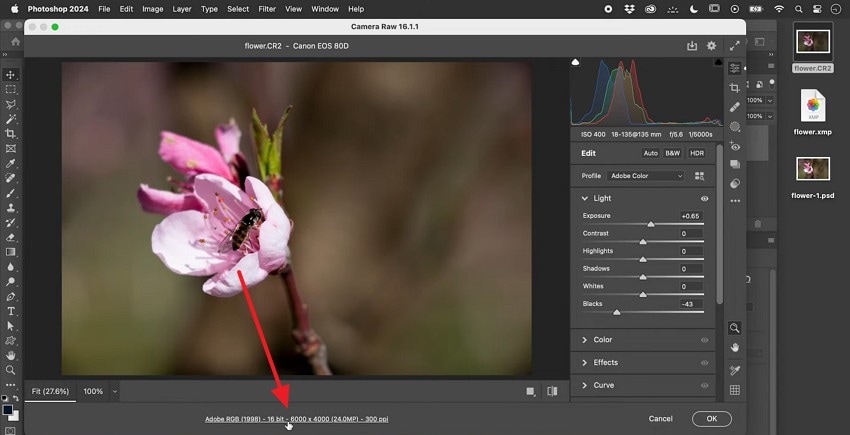
Task: Open the Select menu
Action: [238, 9]
